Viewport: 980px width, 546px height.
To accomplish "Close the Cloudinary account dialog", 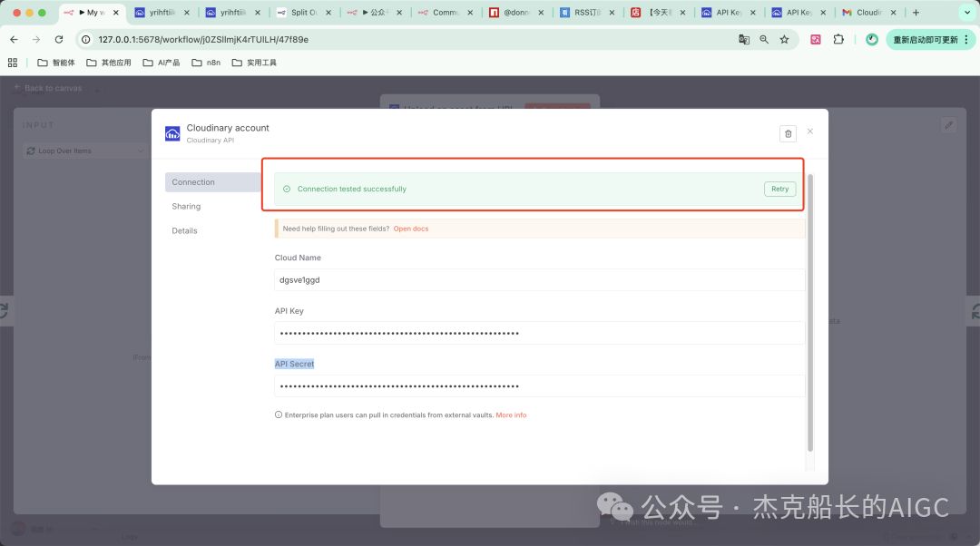I will pyautogui.click(x=810, y=132).
